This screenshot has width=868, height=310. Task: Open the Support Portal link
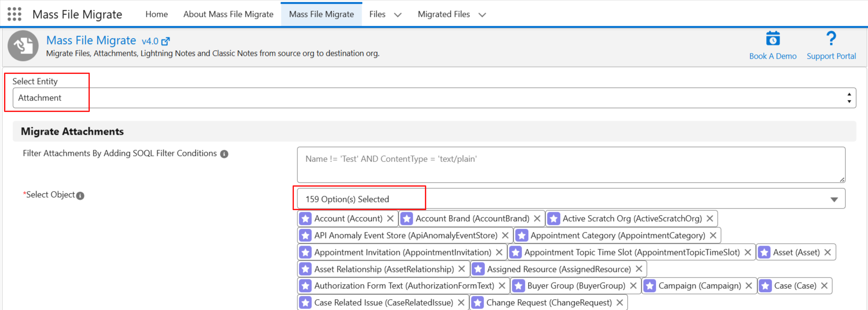tap(831, 56)
